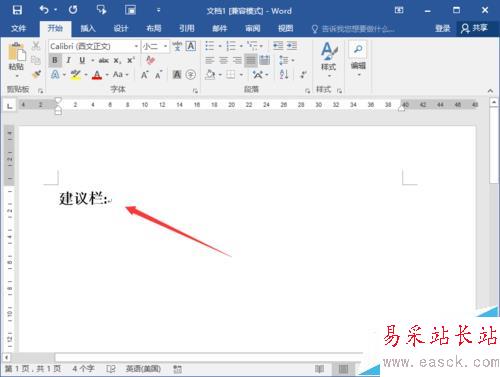This screenshot has height=377, width=500.
Task: Toggle Bold formatting
Action: coord(55,60)
